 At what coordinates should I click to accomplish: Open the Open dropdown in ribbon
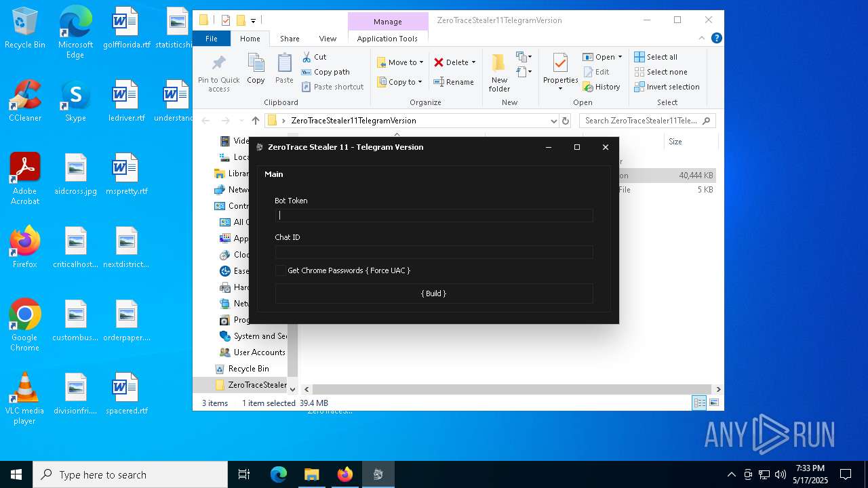tap(602, 57)
